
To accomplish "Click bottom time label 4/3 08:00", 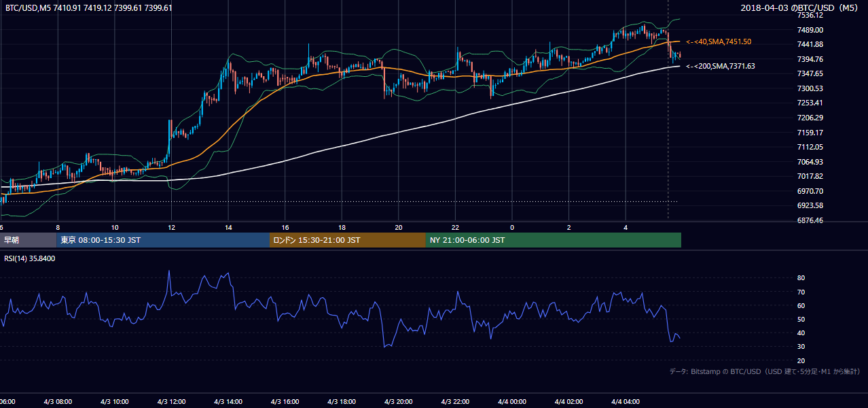I will coord(56,401).
